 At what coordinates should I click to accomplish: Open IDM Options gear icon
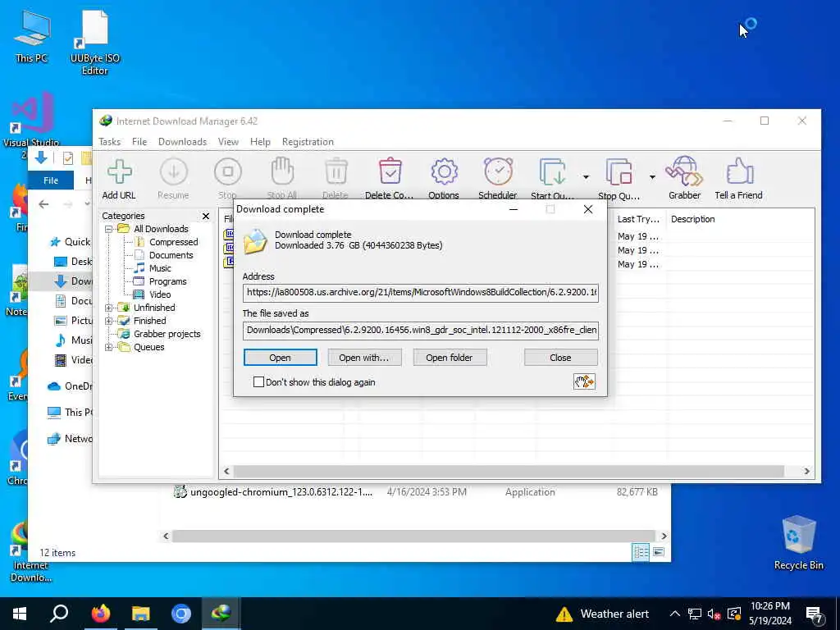[x=444, y=171]
